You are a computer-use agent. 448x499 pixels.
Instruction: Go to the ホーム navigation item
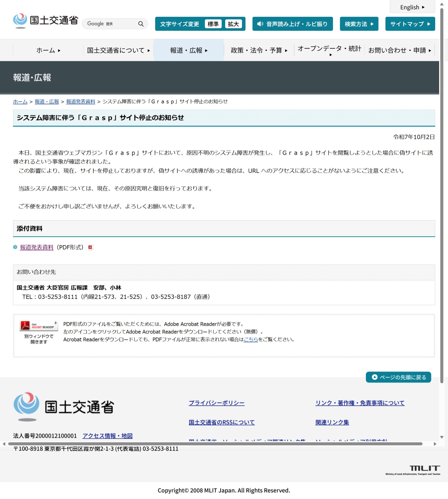pos(48,50)
